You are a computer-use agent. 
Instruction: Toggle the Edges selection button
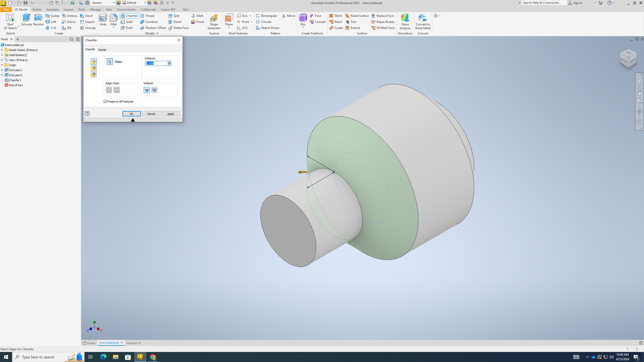point(110,62)
